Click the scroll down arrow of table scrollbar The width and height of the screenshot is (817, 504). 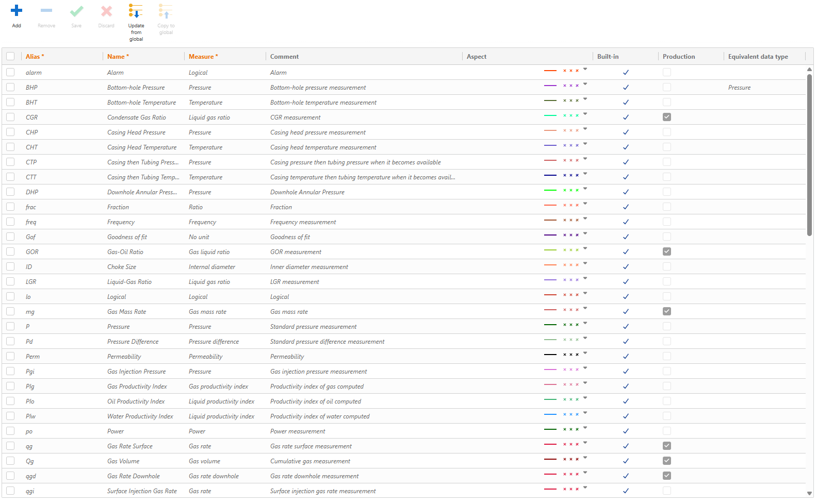pyautogui.click(x=809, y=493)
